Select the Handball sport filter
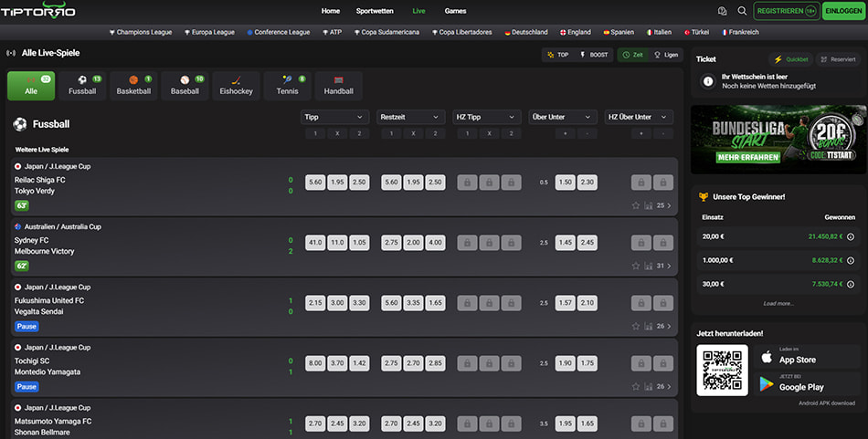 tap(339, 86)
